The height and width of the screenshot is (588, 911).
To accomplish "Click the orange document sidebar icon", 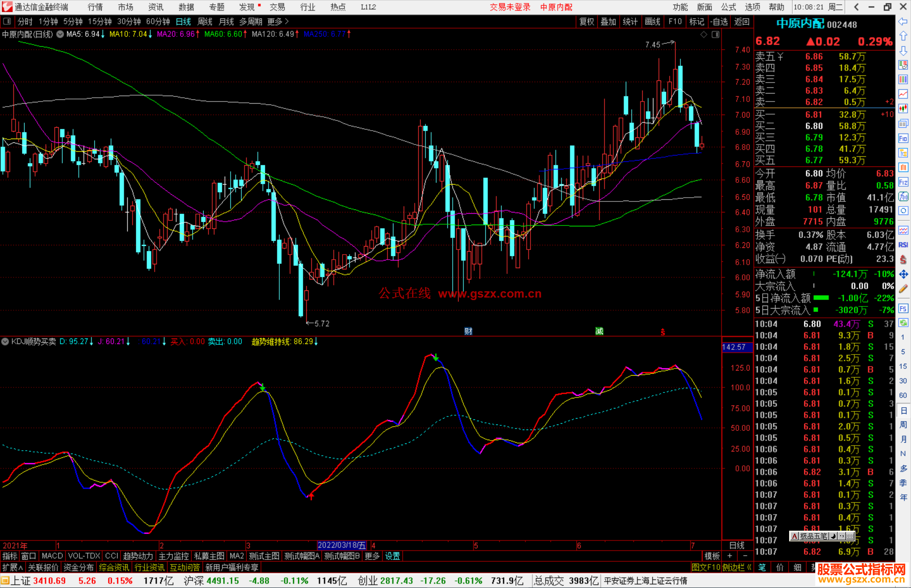I will [903, 167].
